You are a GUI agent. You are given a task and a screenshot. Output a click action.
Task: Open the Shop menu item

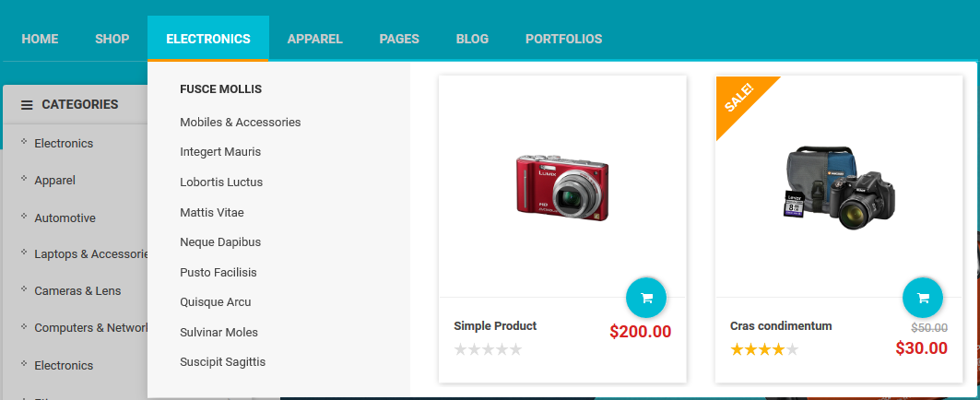112,39
